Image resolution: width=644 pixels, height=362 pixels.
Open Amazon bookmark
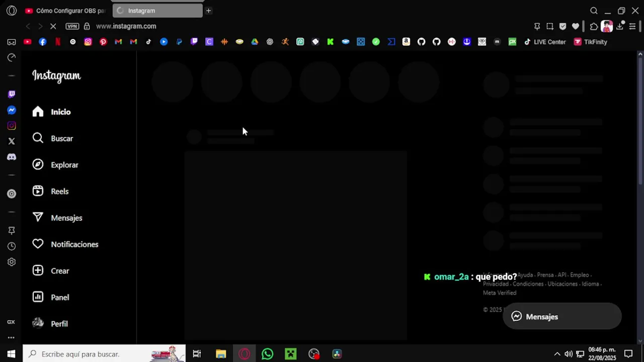tap(406, 42)
